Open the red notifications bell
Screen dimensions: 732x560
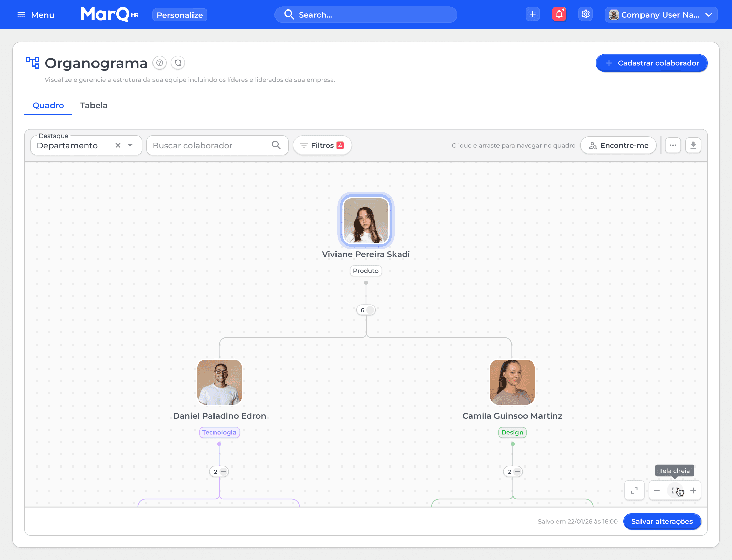559,15
